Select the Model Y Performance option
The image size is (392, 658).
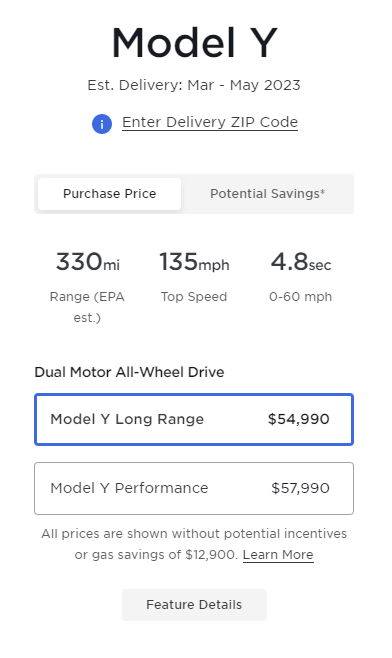[x=194, y=488]
